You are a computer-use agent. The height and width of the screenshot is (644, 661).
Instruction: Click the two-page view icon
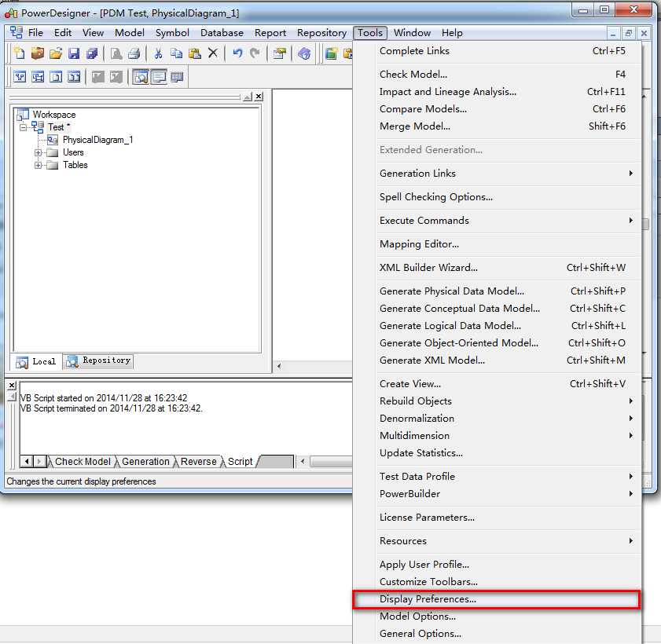(x=74, y=77)
